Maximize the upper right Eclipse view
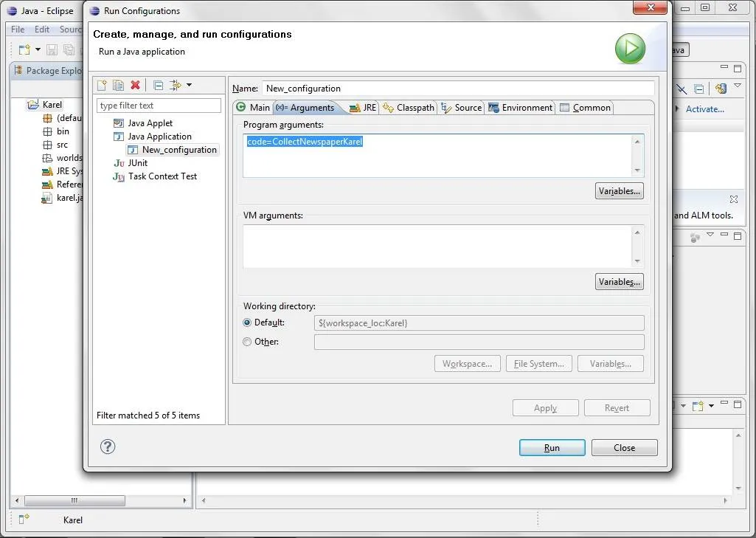 pos(738,68)
